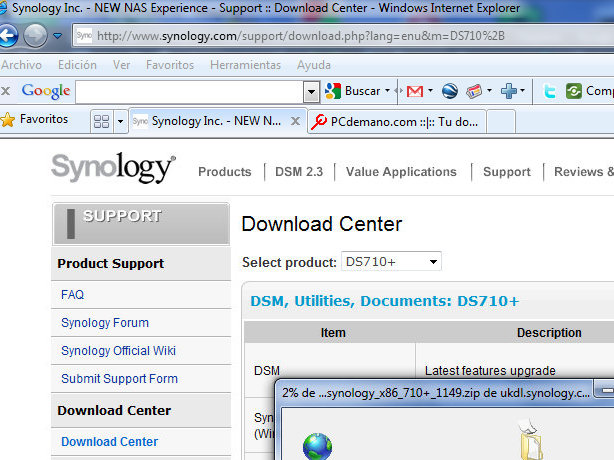Click the green Compartir share icon

pyautogui.click(x=574, y=91)
